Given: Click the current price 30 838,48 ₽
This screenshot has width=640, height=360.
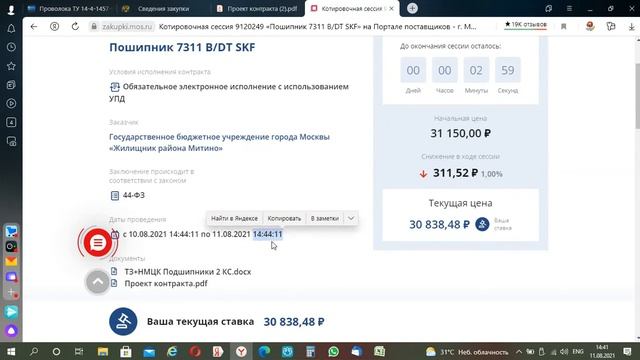Looking at the screenshot, I should pos(439,224).
